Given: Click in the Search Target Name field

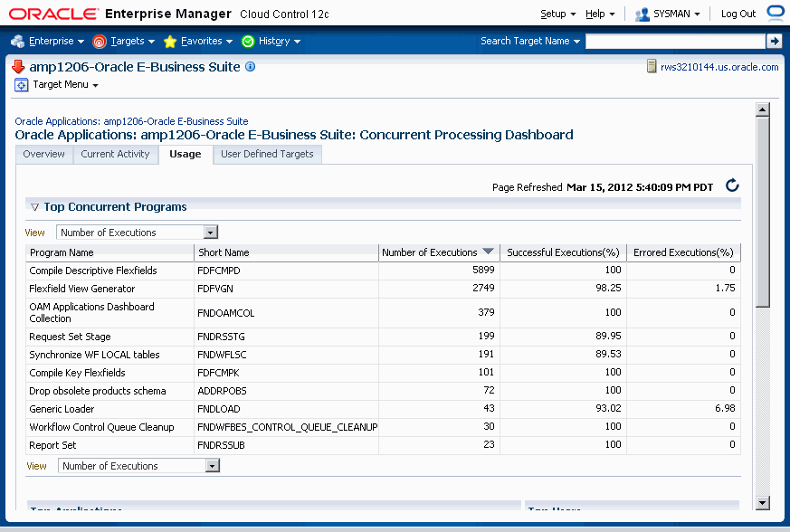Looking at the screenshot, I should coord(675,42).
